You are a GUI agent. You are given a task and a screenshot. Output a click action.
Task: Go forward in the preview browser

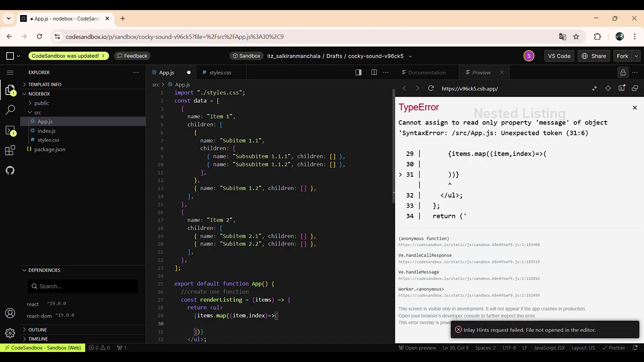[417, 88]
